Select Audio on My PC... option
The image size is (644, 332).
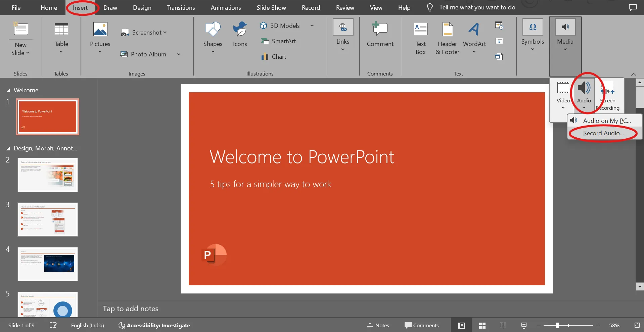605,121
